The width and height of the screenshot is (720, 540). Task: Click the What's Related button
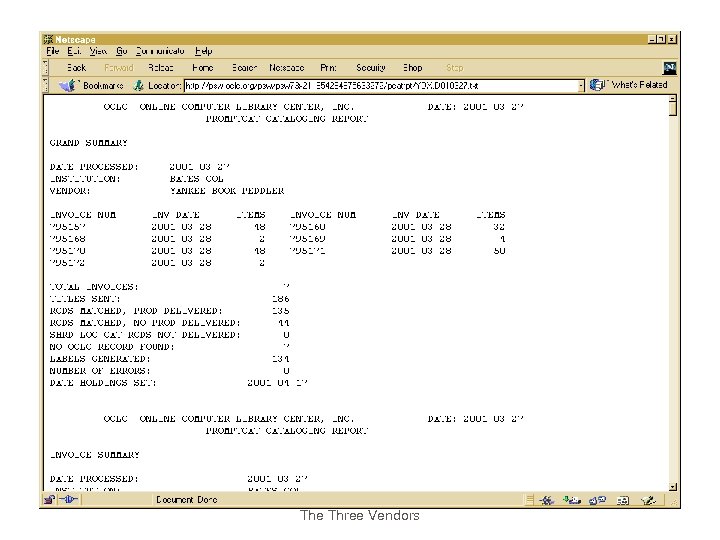628,85
